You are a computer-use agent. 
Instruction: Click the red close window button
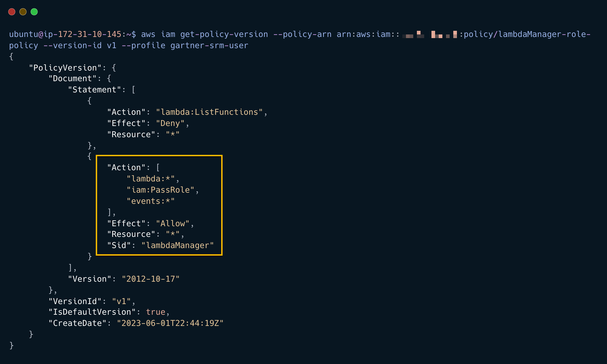(x=12, y=12)
